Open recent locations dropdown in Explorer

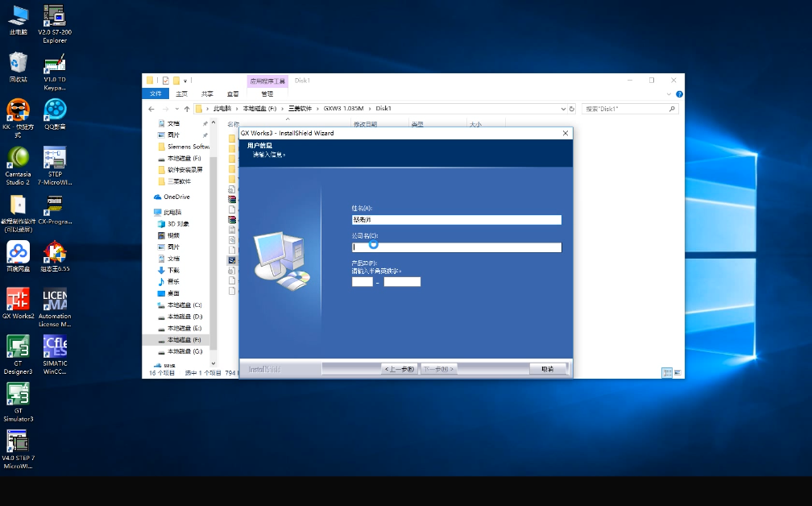click(177, 109)
